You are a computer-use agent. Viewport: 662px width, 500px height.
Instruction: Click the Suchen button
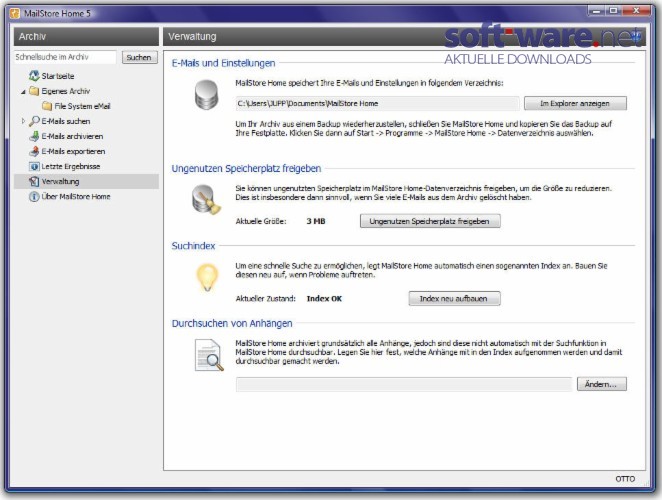click(140, 57)
